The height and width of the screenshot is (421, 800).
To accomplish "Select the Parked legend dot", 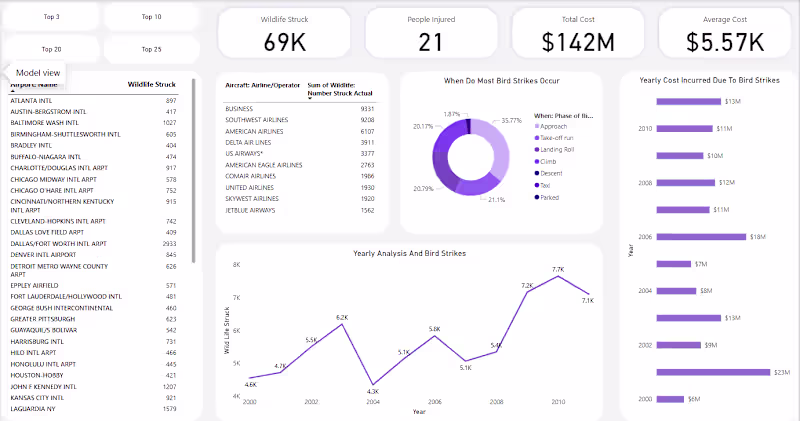I will (x=537, y=197).
